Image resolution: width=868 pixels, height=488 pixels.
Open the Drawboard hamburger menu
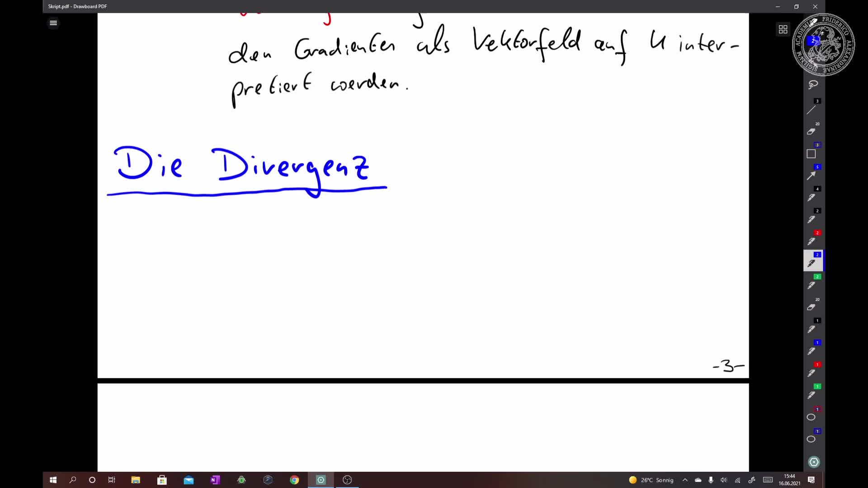[53, 23]
